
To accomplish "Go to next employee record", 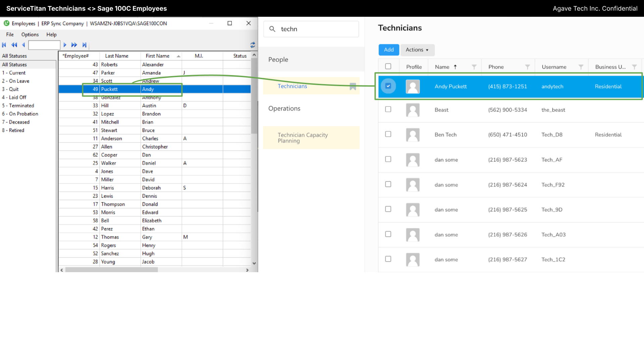I will (x=65, y=45).
